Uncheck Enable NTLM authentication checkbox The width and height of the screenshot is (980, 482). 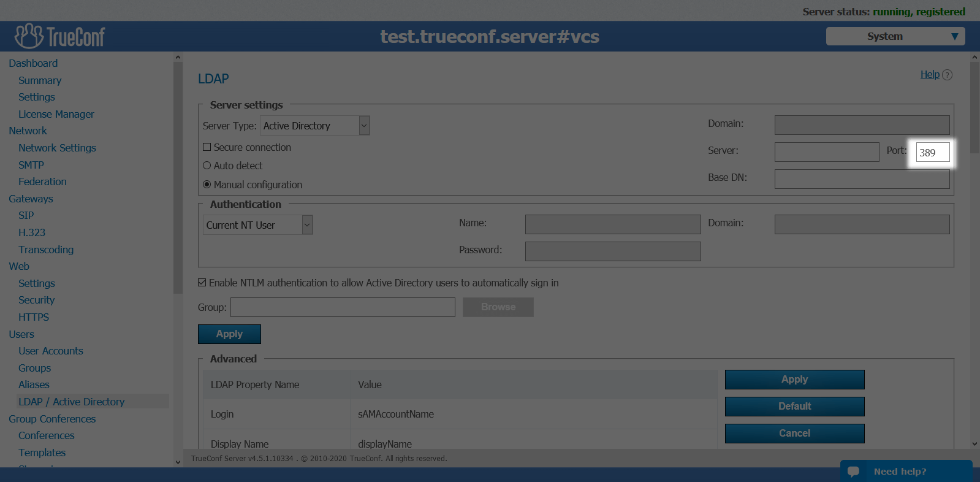coord(202,283)
